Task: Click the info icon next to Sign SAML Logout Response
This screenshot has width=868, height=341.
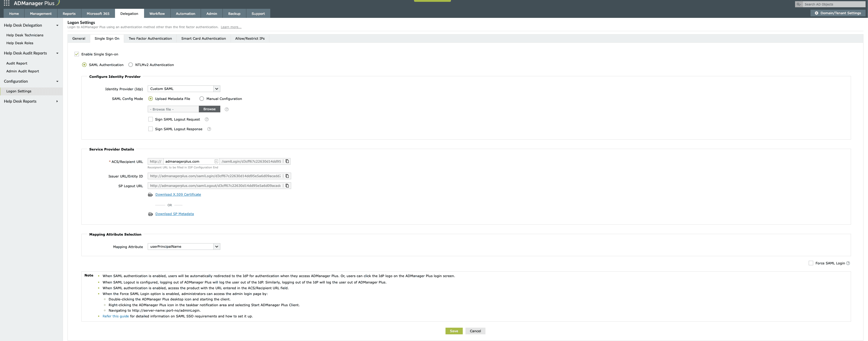Action: tap(210, 129)
